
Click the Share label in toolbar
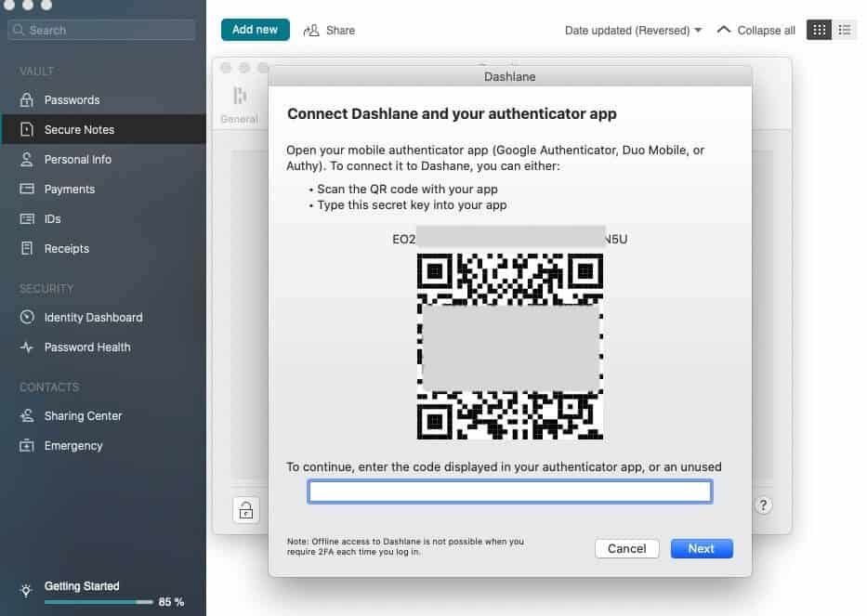[x=341, y=31]
